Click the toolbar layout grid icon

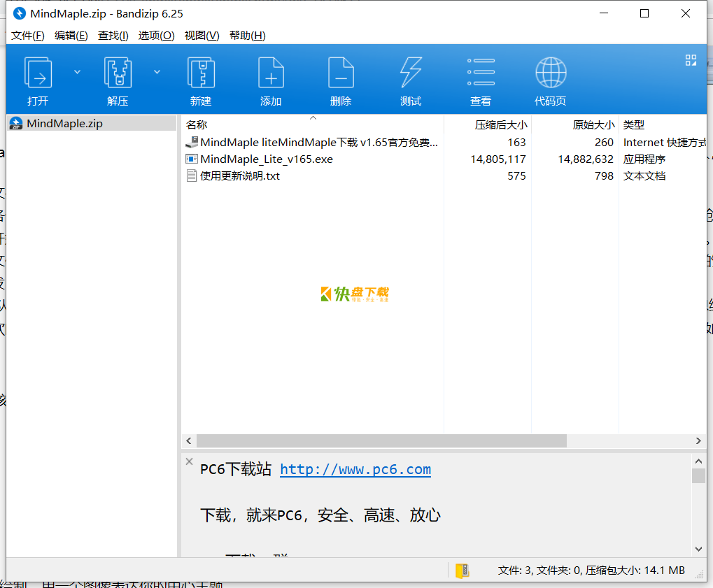[691, 60]
